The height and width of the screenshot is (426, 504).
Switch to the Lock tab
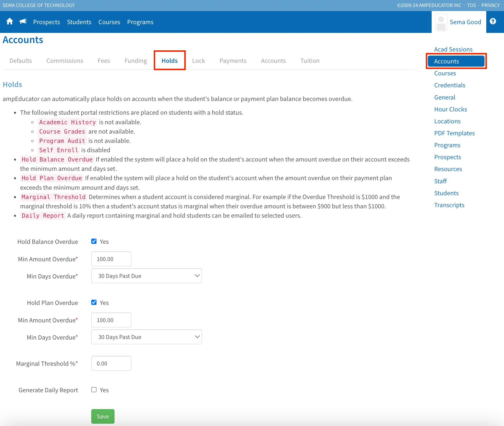[199, 61]
